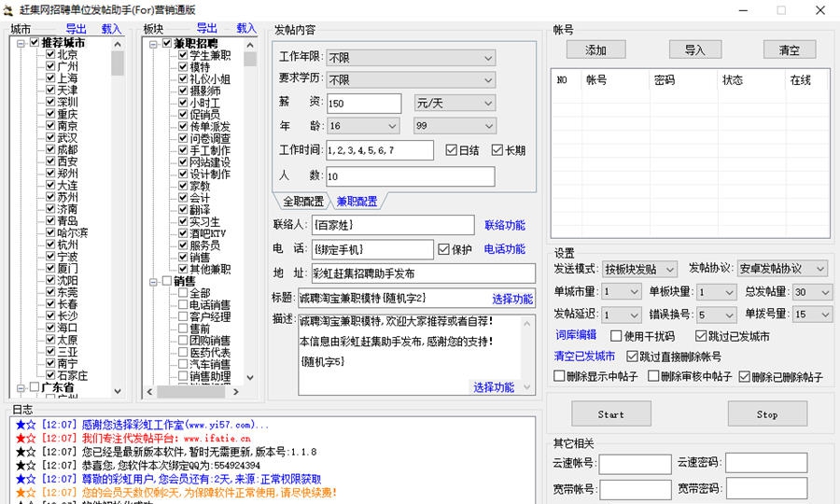Click the 联络人 input field
This screenshot has width=840, height=504.
[x=393, y=225]
